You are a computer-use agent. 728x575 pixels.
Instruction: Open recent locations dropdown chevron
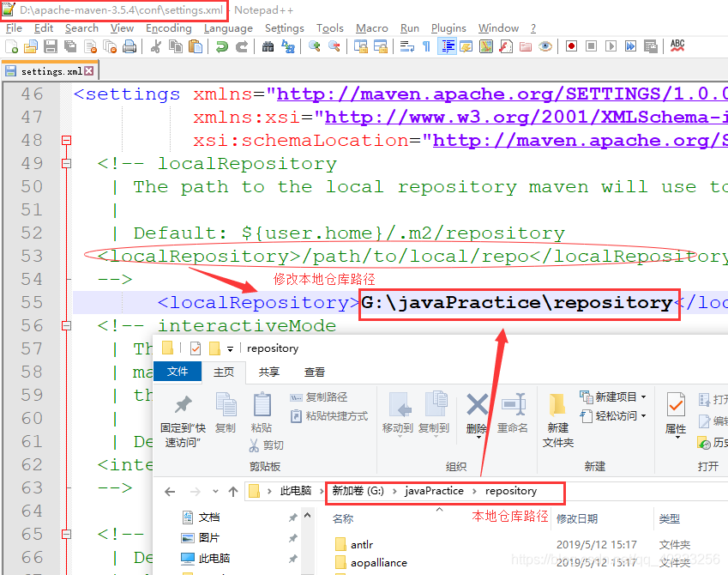point(215,492)
